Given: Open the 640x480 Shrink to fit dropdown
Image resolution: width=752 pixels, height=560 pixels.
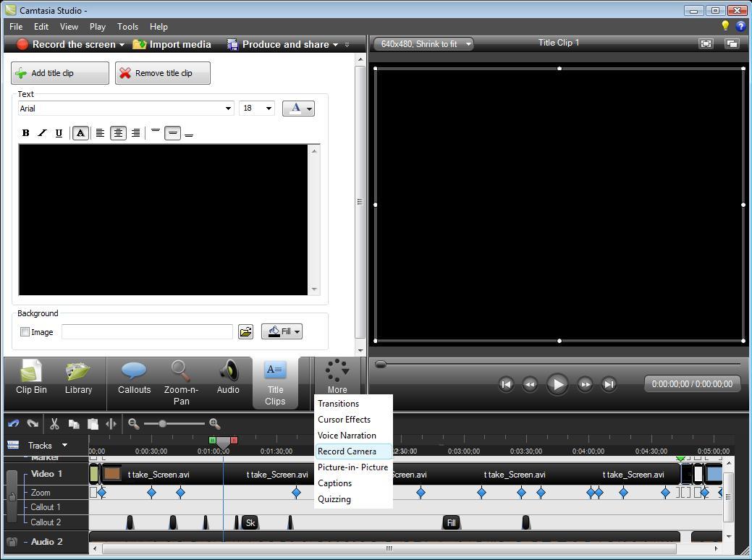Looking at the screenshot, I should point(423,43).
